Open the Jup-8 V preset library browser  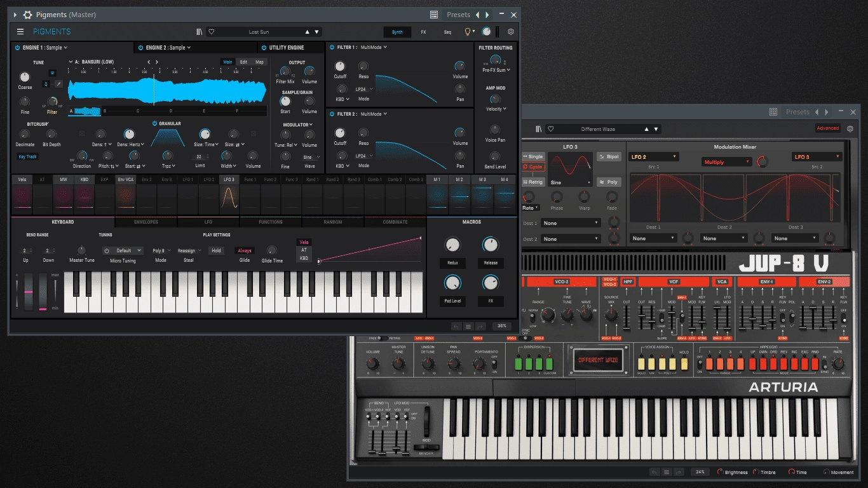point(538,129)
